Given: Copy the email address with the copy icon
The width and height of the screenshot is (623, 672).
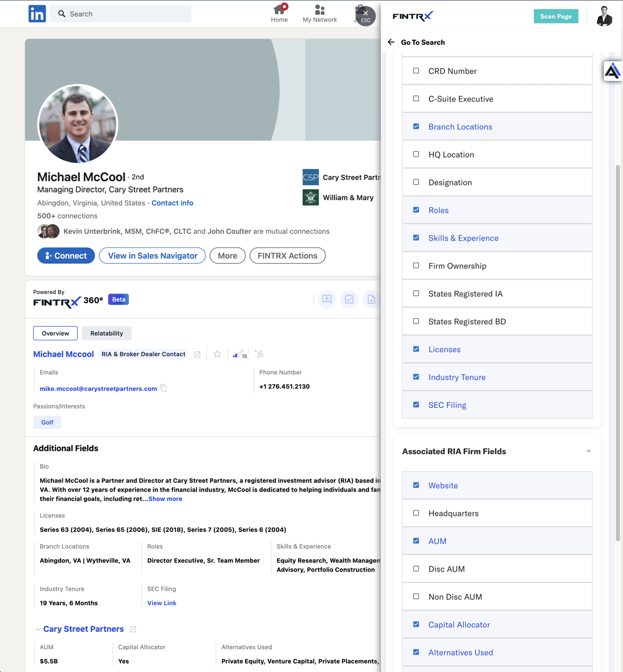Looking at the screenshot, I should (x=164, y=388).
